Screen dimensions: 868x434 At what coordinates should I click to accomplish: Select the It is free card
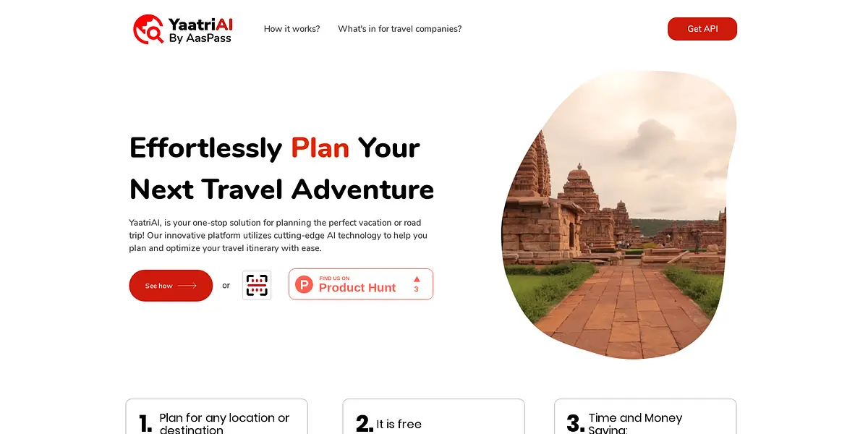[433, 417]
